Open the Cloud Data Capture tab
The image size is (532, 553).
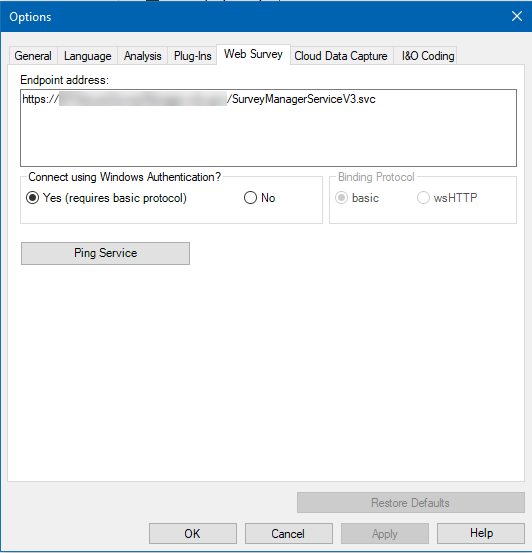pos(341,56)
